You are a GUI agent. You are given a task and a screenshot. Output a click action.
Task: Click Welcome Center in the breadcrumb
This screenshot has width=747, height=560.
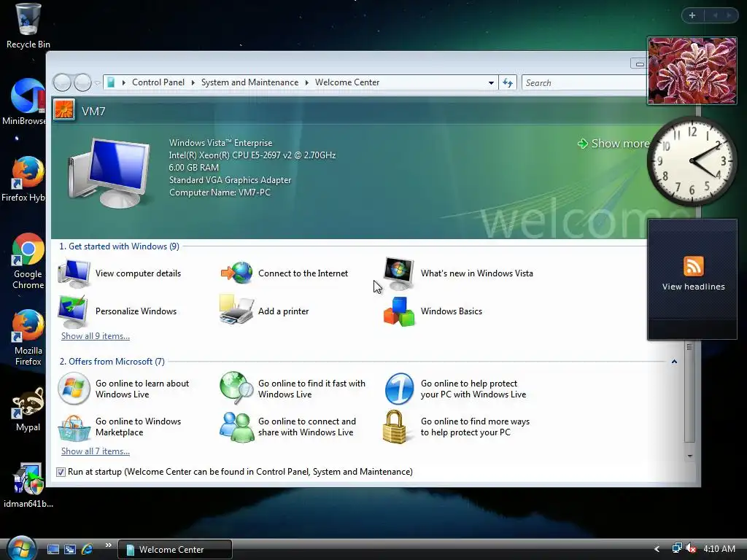point(347,82)
